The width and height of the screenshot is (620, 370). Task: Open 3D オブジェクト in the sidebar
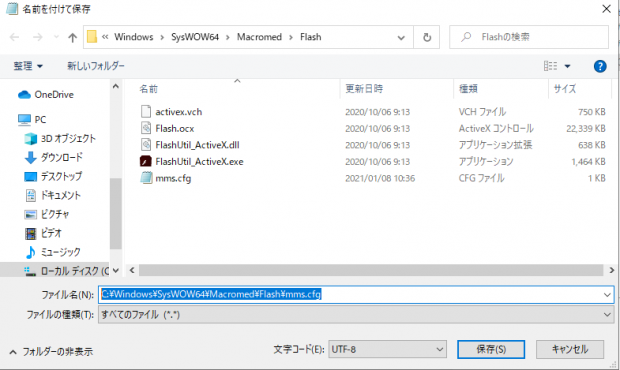point(68,138)
